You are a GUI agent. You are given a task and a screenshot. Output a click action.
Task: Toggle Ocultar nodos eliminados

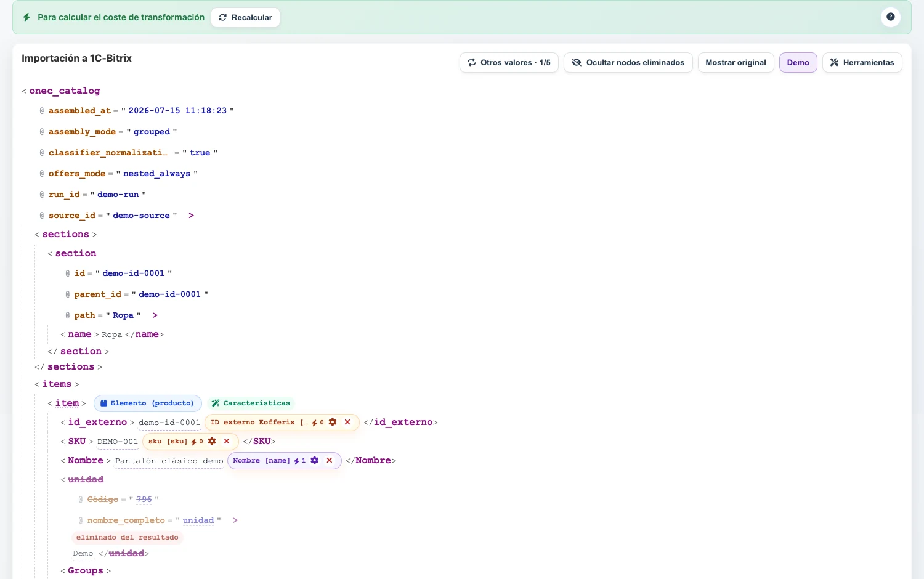(628, 62)
